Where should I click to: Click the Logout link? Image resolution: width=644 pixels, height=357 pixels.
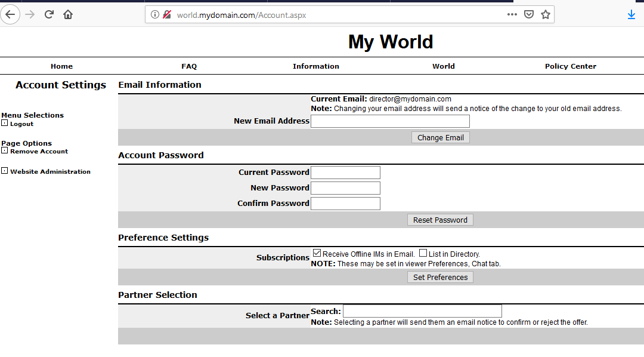(22, 124)
